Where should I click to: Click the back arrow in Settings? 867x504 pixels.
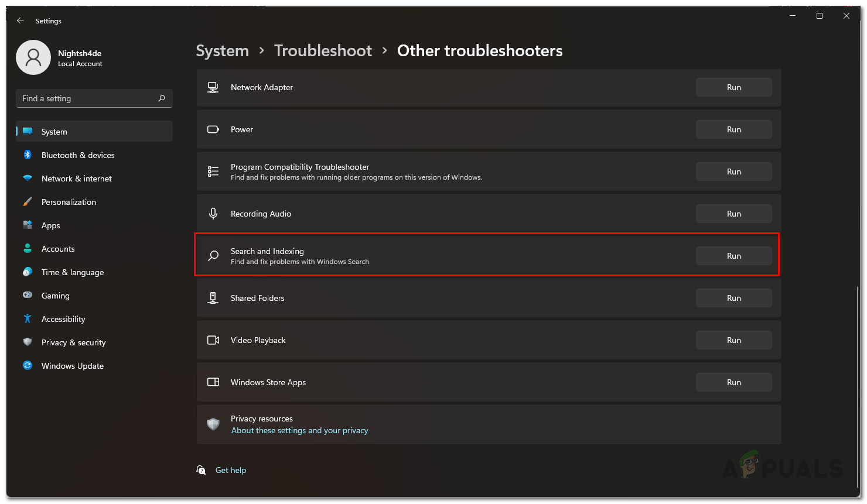point(21,20)
